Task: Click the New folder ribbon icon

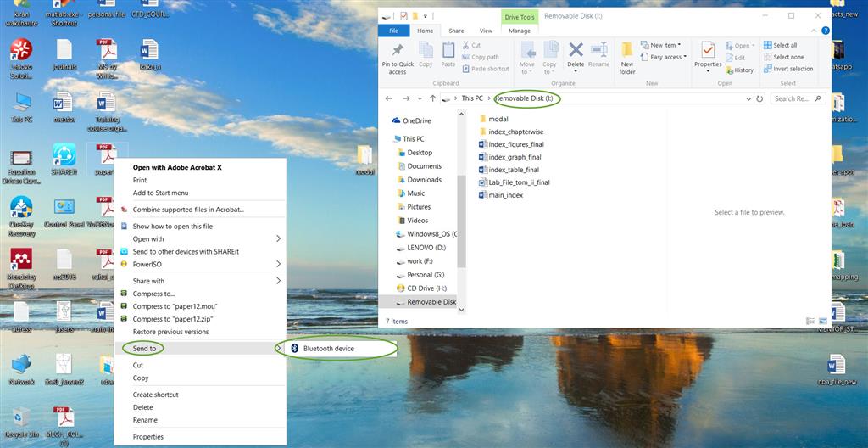Action: point(627,56)
